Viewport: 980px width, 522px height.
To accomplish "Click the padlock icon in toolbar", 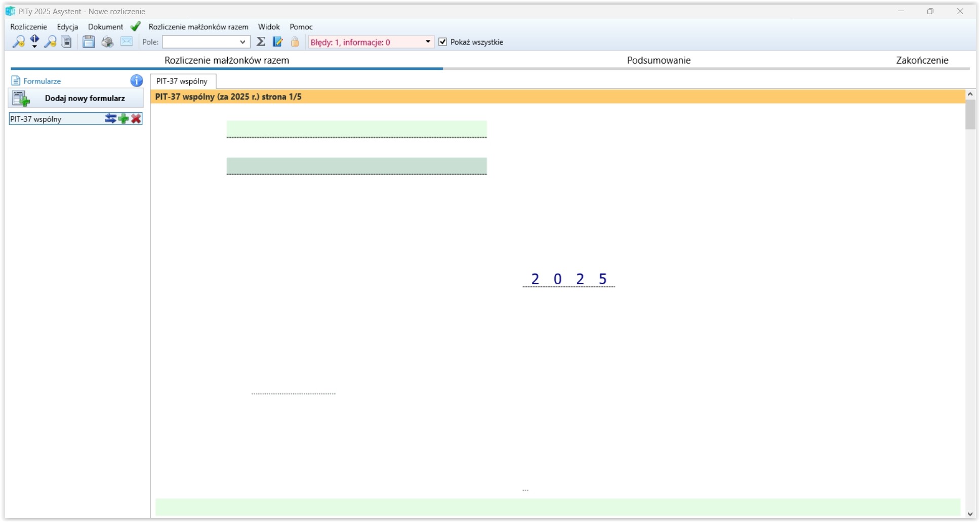I will (295, 42).
